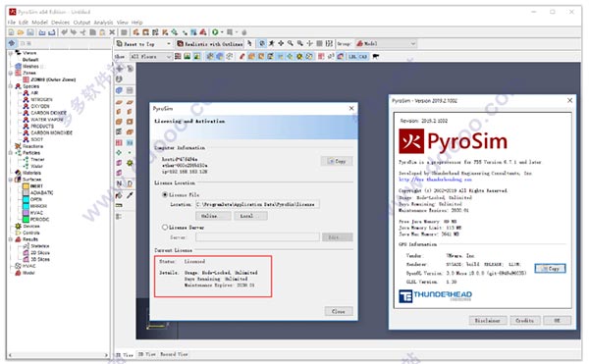
Task: Click the first magnifier Zoom tool
Action: (291, 43)
